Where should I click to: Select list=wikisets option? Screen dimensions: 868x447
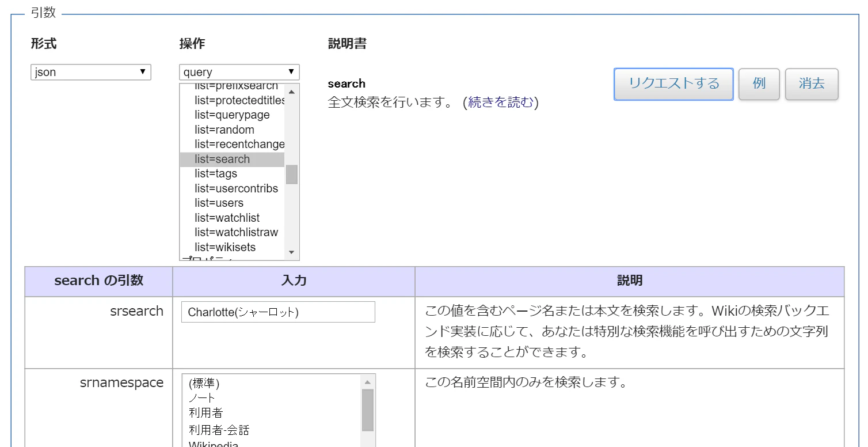coord(233,247)
